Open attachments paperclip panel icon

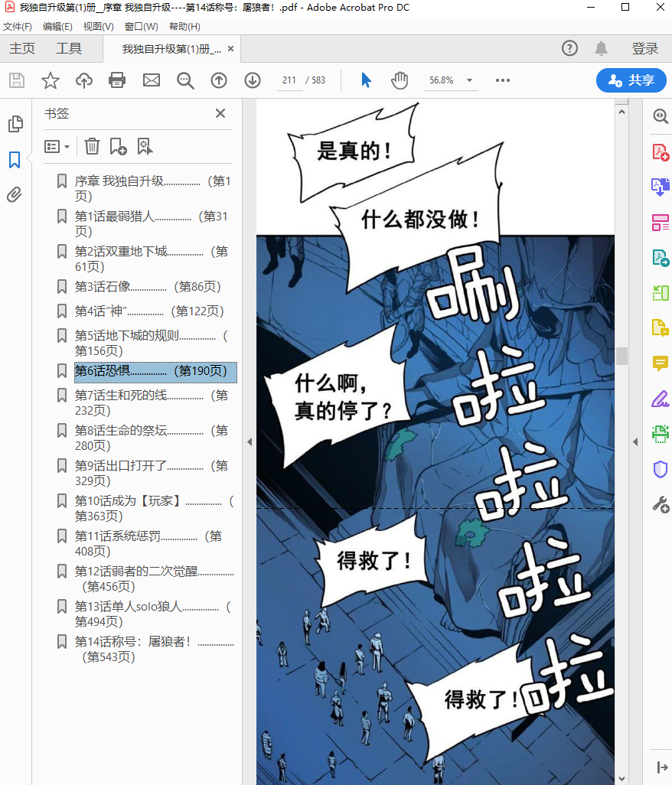coord(15,195)
